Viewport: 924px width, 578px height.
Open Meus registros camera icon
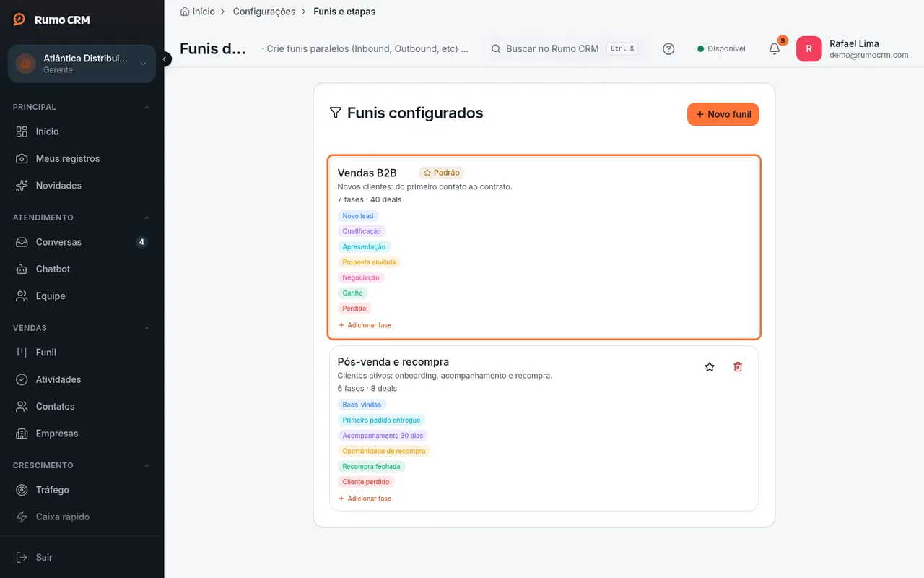[22, 158]
